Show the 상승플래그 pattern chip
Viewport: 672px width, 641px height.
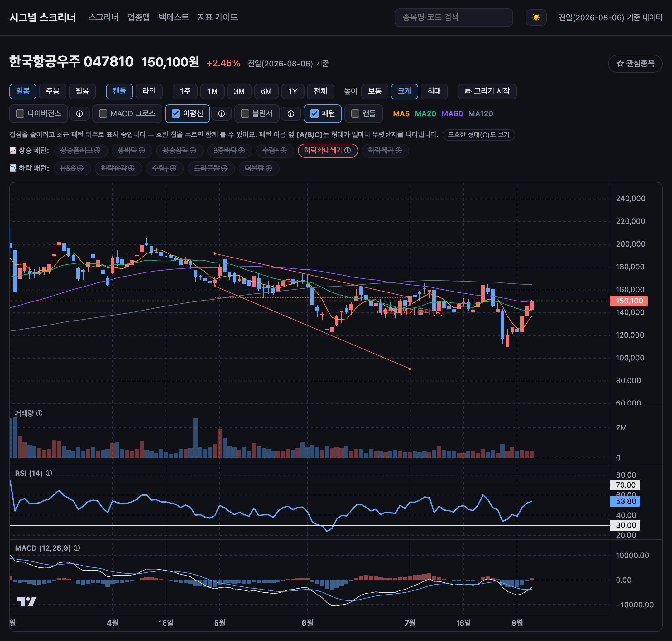pos(80,150)
